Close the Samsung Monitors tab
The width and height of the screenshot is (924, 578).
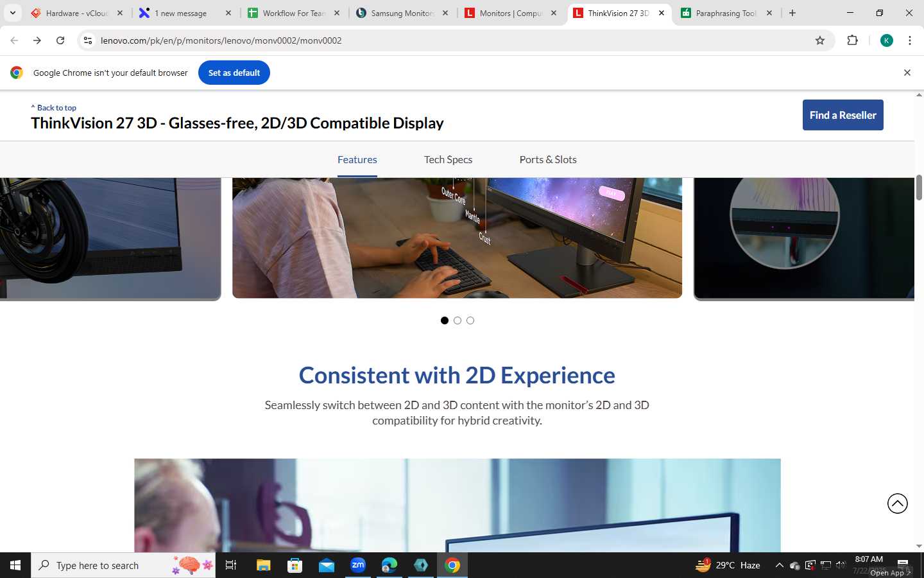tap(445, 13)
